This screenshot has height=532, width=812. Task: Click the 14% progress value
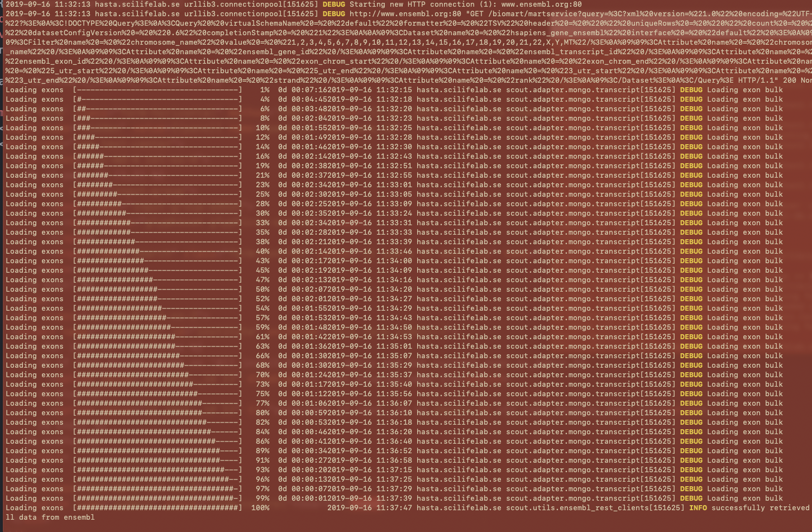click(262, 147)
